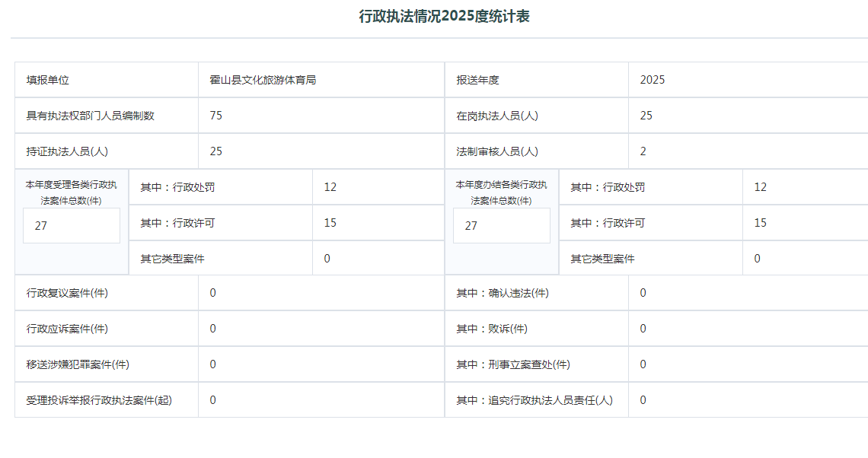Click the "行政复议案件(件)" label
This screenshot has width=868, height=458.
(x=67, y=293)
